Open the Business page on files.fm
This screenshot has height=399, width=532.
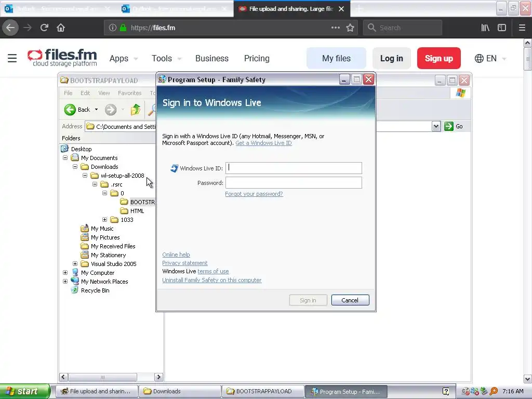pos(212,58)
